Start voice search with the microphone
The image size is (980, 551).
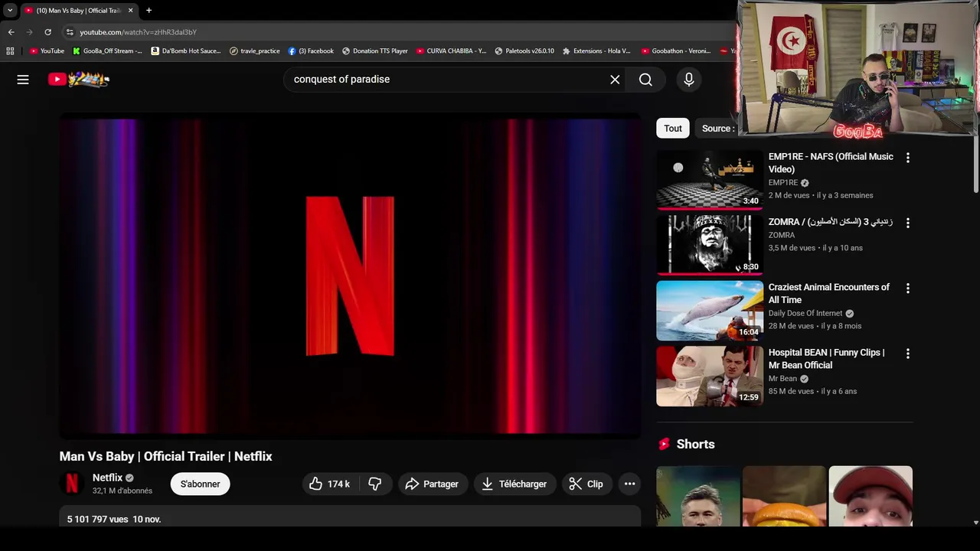click(688, 80)
